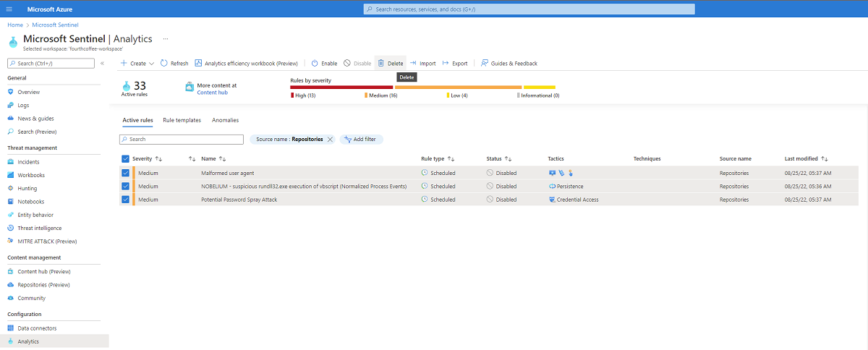Viewport: 868px width, 350px height.
Task: Open Repositories (Preview)
Action: (43, 285)
